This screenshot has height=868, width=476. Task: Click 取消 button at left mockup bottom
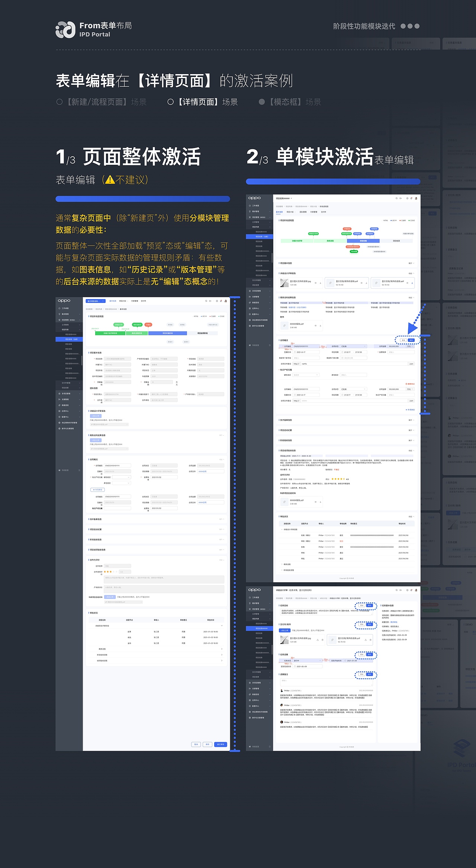(196, 744)
